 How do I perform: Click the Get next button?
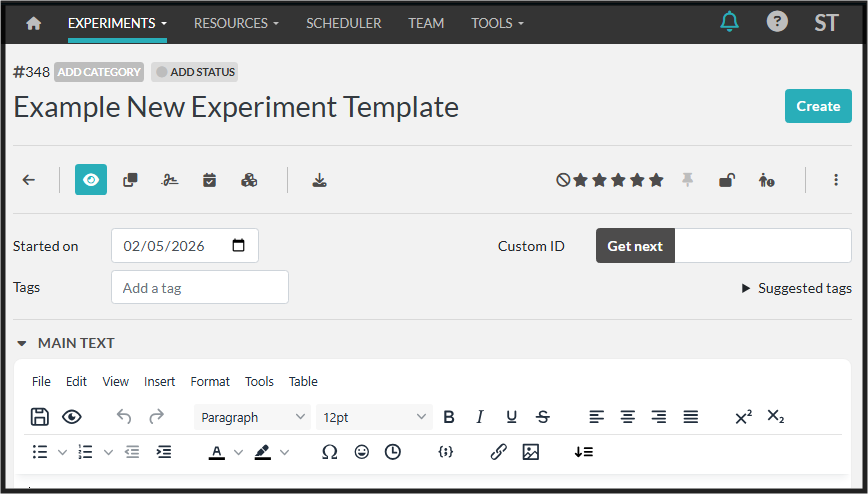(x=635, y=246)
